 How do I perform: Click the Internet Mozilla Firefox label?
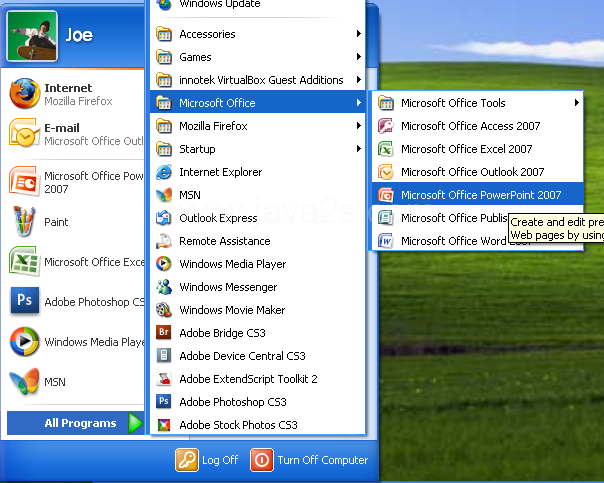(x=78, y=94)
